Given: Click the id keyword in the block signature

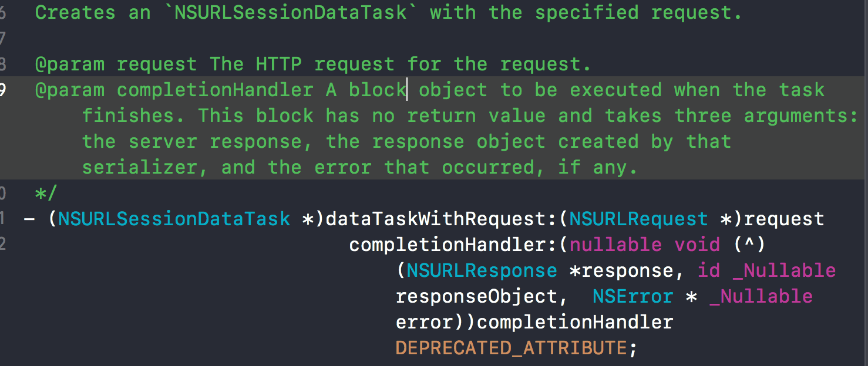Looking at the screenshot, I should 708,270.
